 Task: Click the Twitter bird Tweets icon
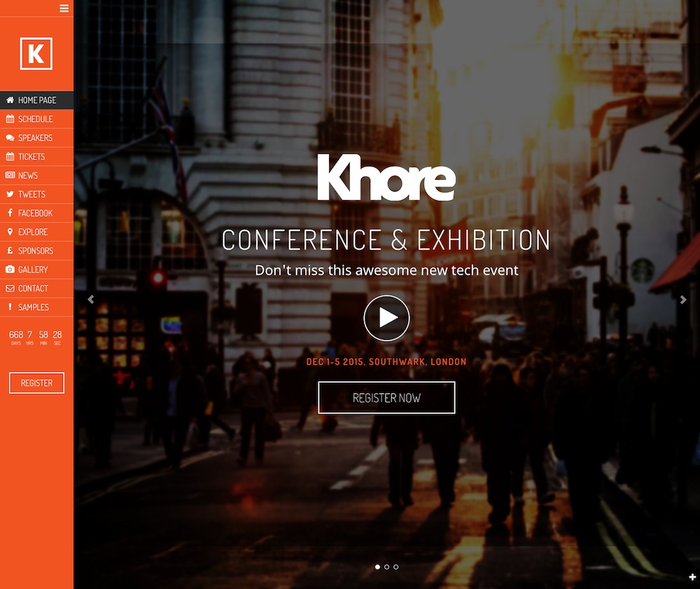click(10, 194)
